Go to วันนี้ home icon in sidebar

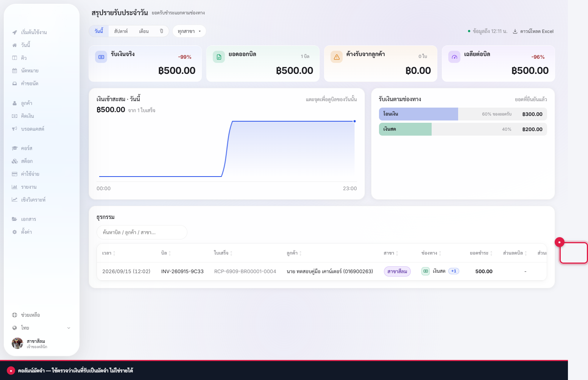pyautogui.click(x=14, y=45)
